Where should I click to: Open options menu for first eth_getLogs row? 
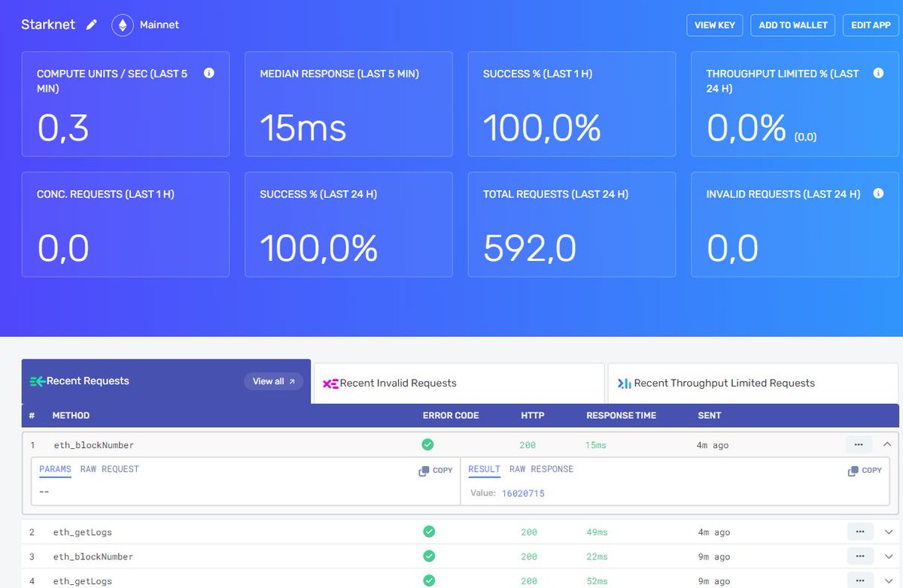[860, 531]
